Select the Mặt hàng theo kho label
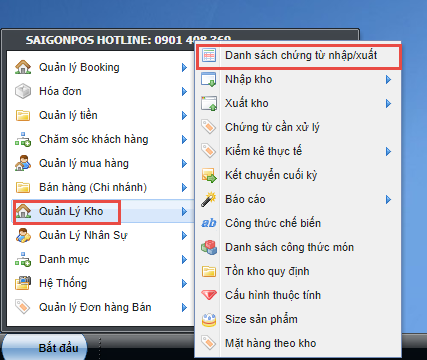Image resolution: width=427 pixels, height=360 pixels. (271, 343)
